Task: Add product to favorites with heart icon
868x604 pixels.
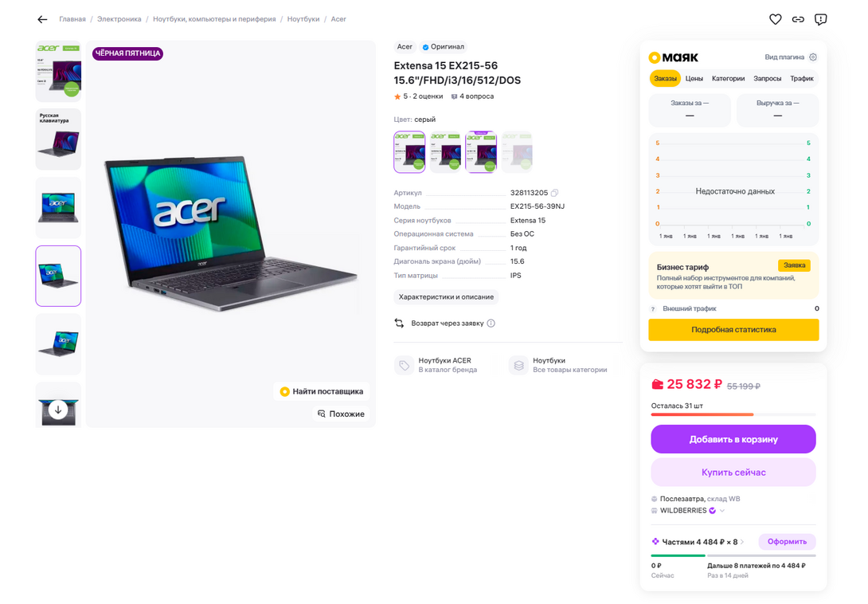Action: tap(775, 19)
